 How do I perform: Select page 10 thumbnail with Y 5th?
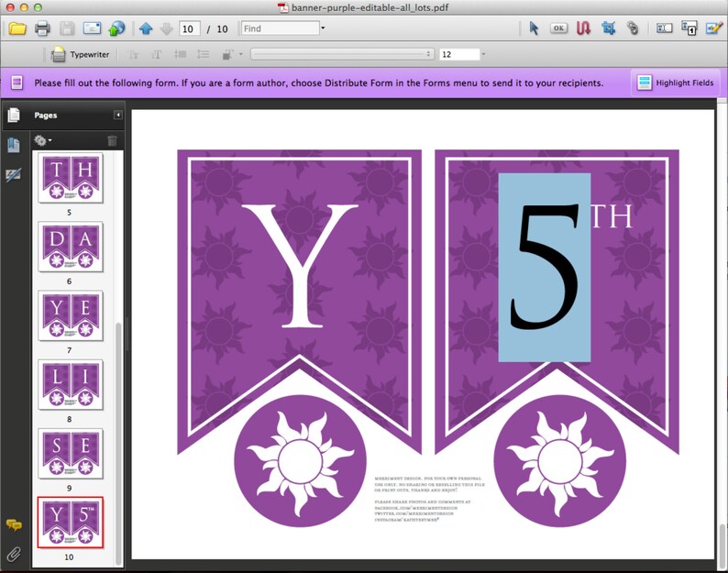[x=71, y=523]
